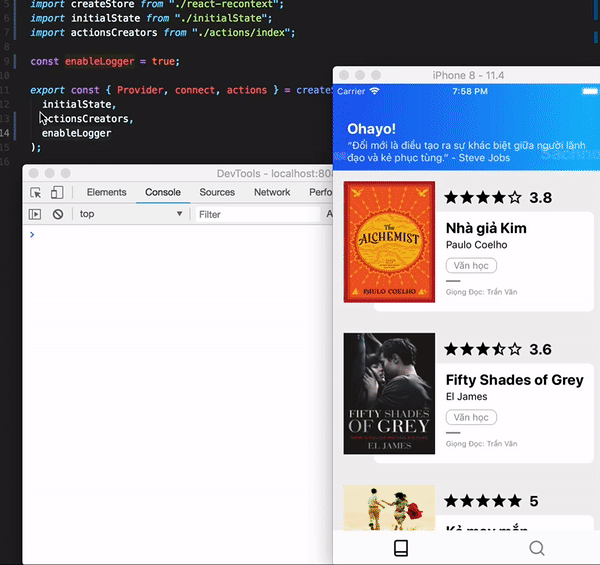Open the search tab icon in app
This screenshot has width=600, height=565.
(x=536, y=548)
